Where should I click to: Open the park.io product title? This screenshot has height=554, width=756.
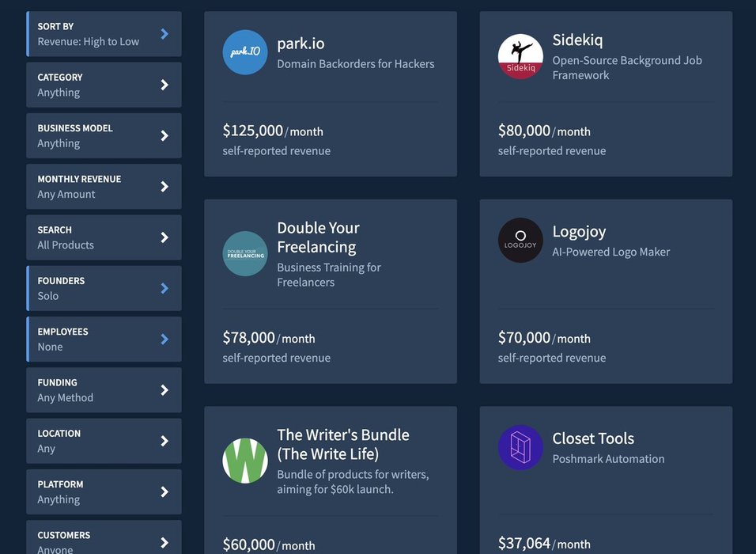[x=301, y=44]
